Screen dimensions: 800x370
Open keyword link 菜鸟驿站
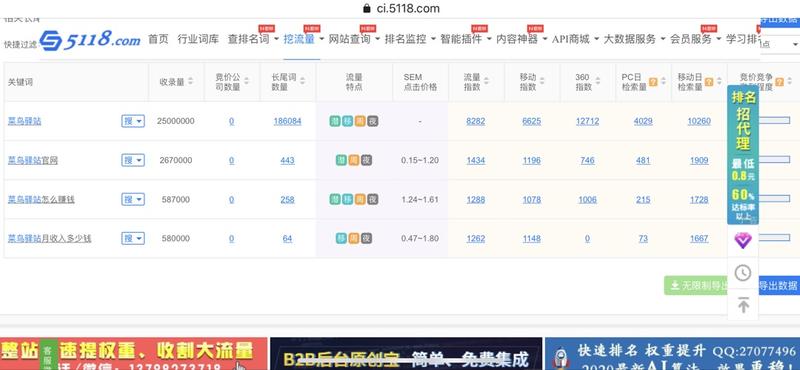point(24,121)
